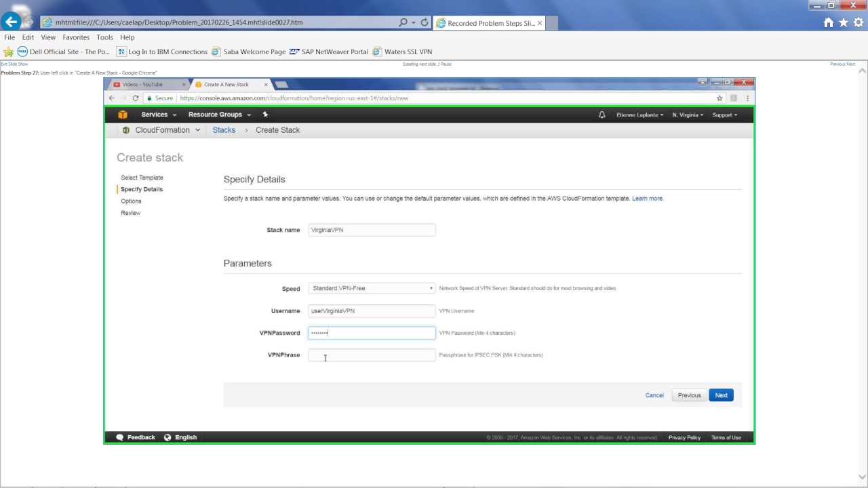Open the Privacy Policy link
Viewport: 868px width, 488px height.
click(x=684, y=438)
